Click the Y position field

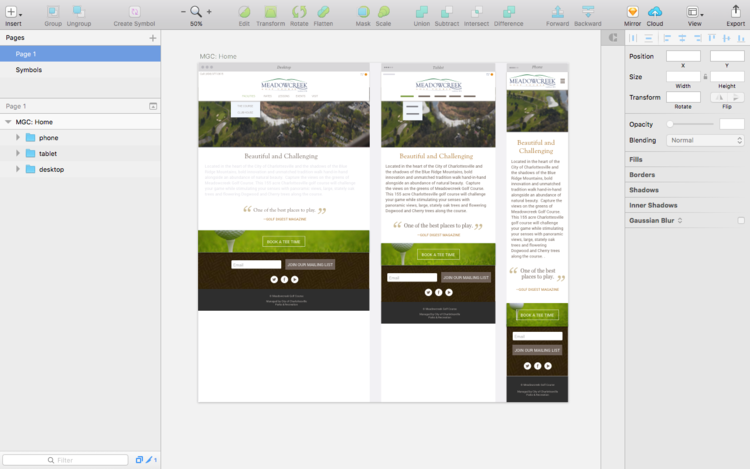[727, 56]
